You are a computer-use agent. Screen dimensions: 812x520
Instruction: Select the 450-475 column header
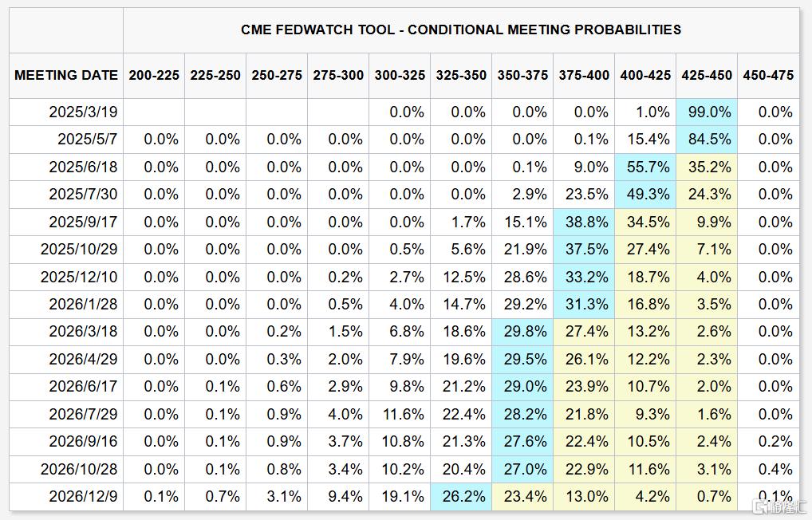coord(767,75)
